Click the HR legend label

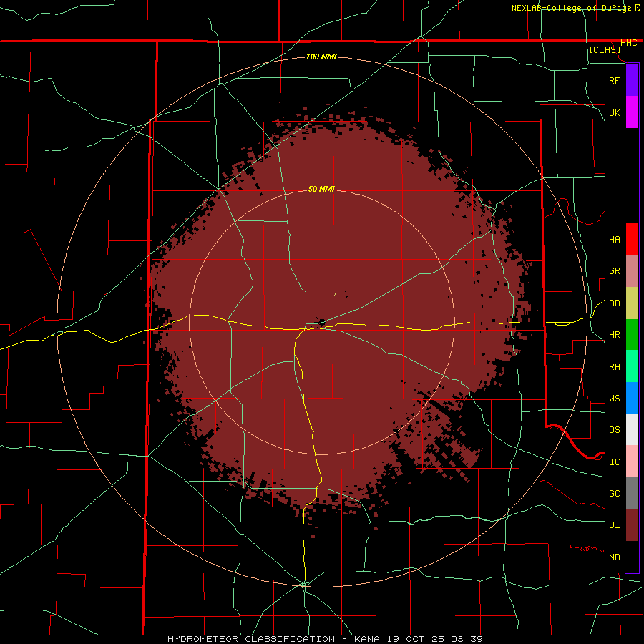click(614, 335)
